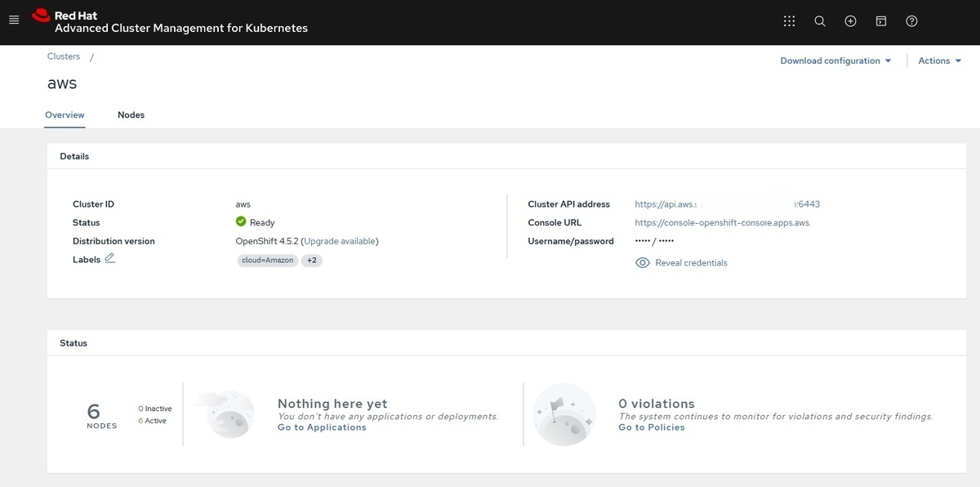Click Reveal credentials text link
This screenshot has height=487, width=980.
(x=691, y=263)
